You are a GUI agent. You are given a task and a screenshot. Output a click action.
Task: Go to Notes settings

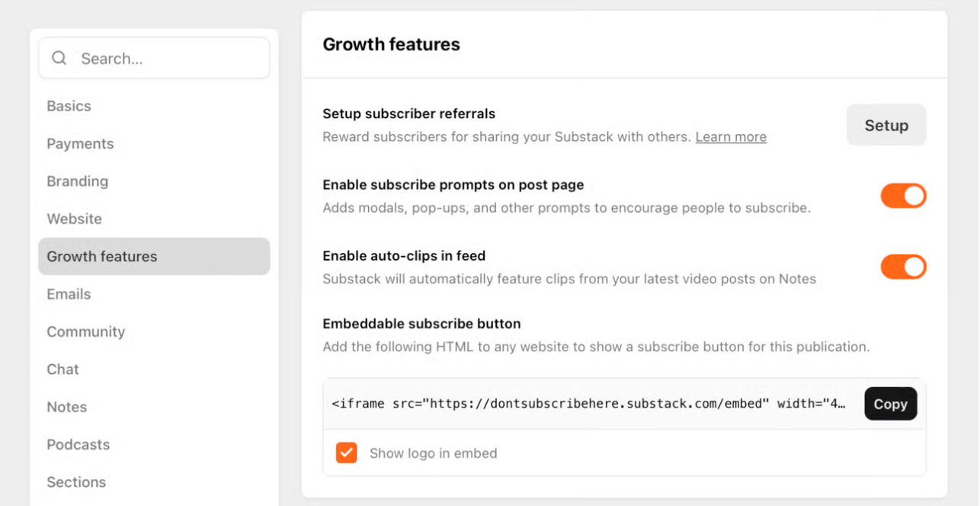[x=66, y=407]
